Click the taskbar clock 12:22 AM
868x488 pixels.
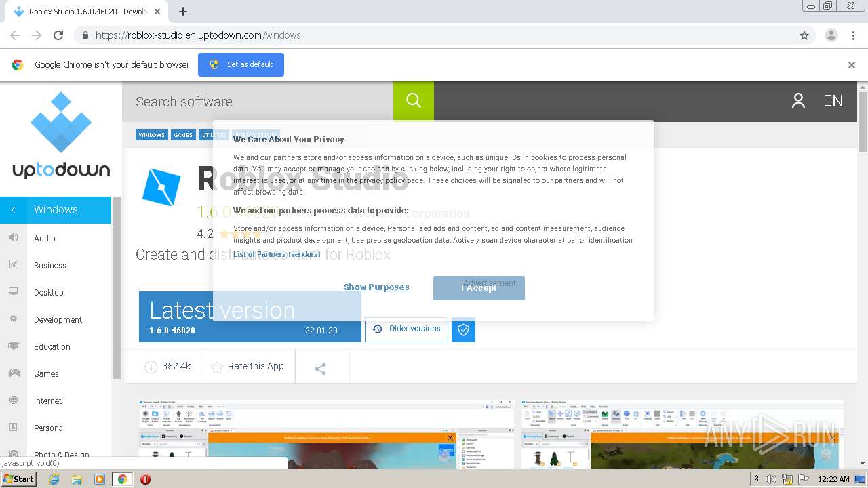tap(833, 479)
